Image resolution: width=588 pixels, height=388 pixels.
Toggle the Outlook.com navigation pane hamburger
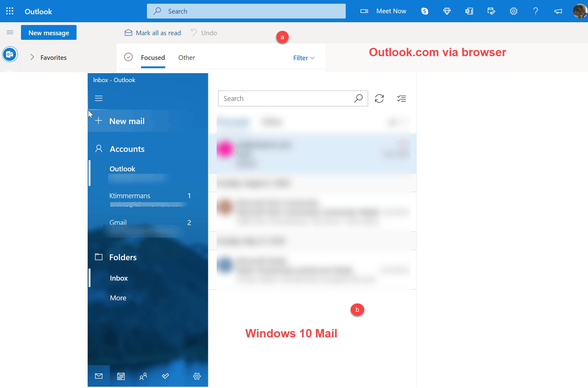coord(10,32)
